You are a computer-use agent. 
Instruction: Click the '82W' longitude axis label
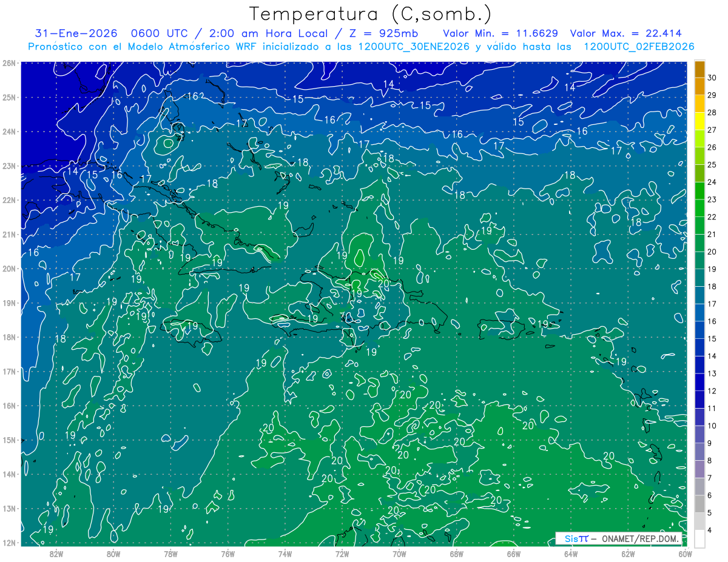click(56, 554)
